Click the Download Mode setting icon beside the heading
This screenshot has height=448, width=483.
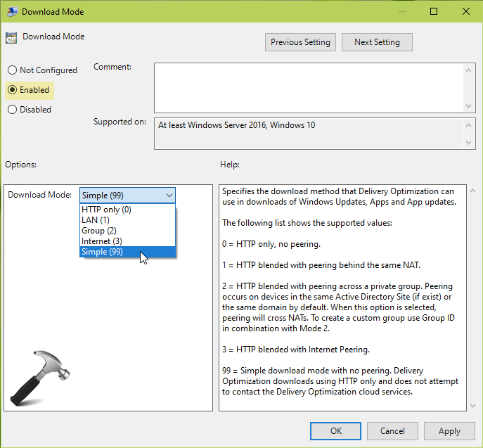pyautogui.click(x=12, y=37)
